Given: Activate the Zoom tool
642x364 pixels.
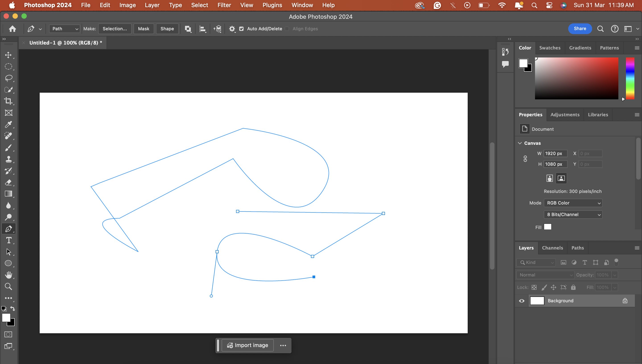Looking at the screenshot, I should click(x=9, y=287).
